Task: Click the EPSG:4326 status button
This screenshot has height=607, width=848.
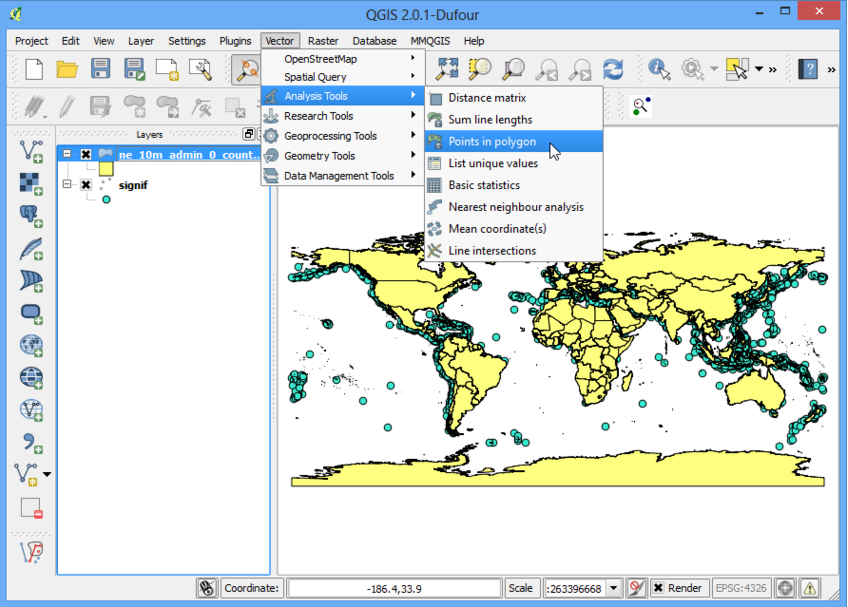Action: point(740,588)
